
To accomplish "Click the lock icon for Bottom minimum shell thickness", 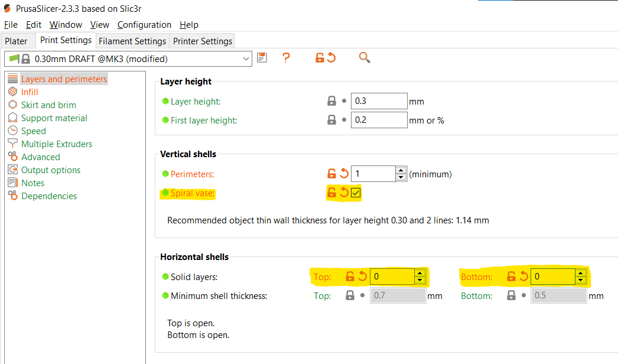I will click(511, 295).
